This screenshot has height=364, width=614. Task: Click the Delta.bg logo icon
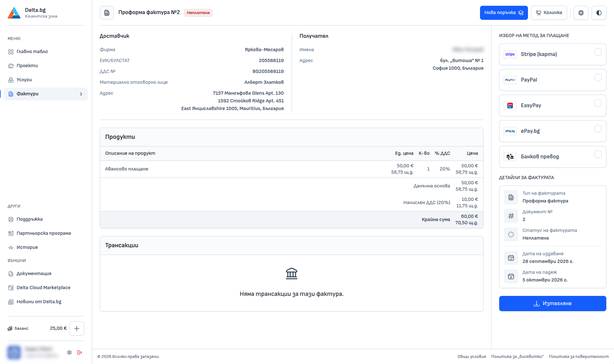[14, 13]
